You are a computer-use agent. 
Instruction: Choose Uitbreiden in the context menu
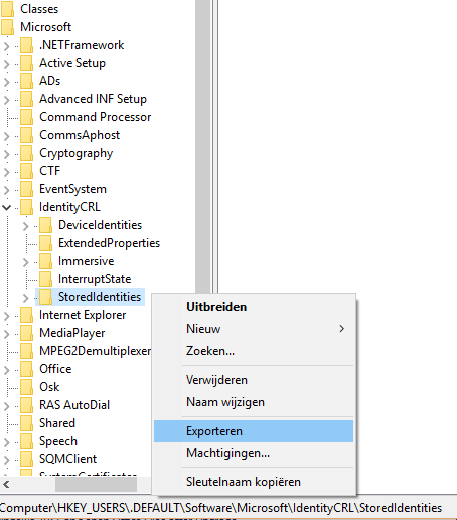tap(253, 307)
